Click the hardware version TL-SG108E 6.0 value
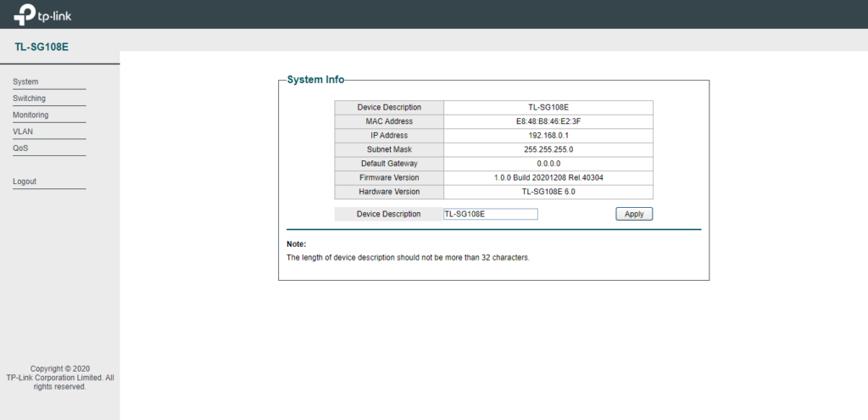This screenshot has width=868, height=420. pos(548,192)
